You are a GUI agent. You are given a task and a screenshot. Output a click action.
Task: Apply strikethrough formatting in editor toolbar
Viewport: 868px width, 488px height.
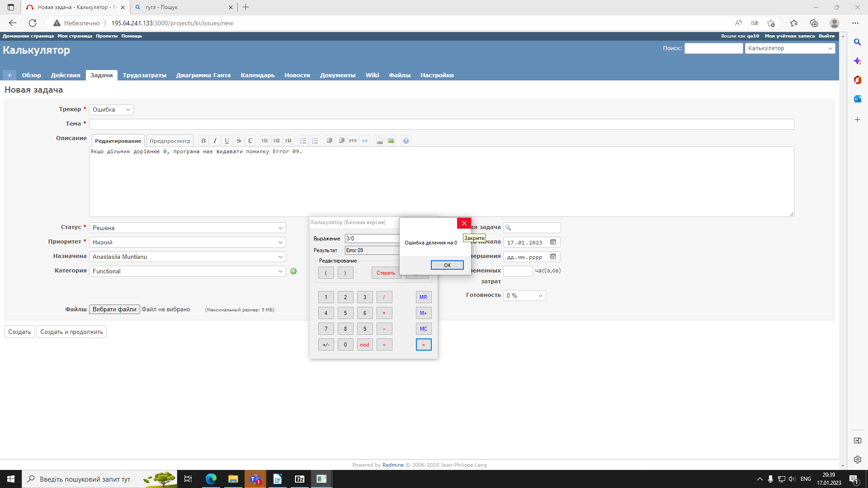[239, 141]
